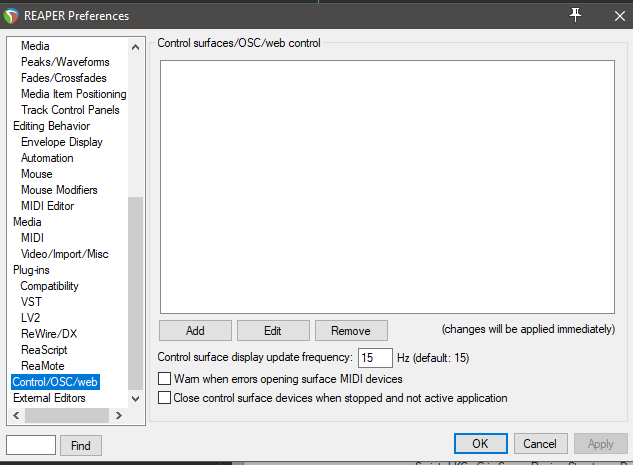Open Editing Behavior preferences

(x=51, y=126)
